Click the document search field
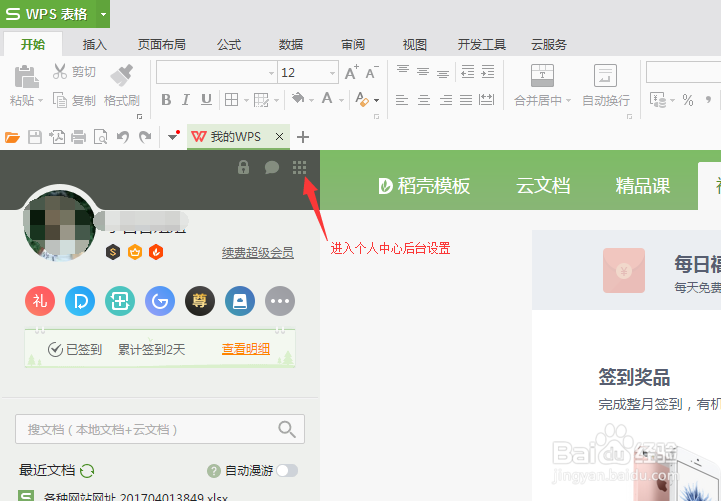Screen dimensions: 721x501 pyautogui.click(x=160, y=429)
